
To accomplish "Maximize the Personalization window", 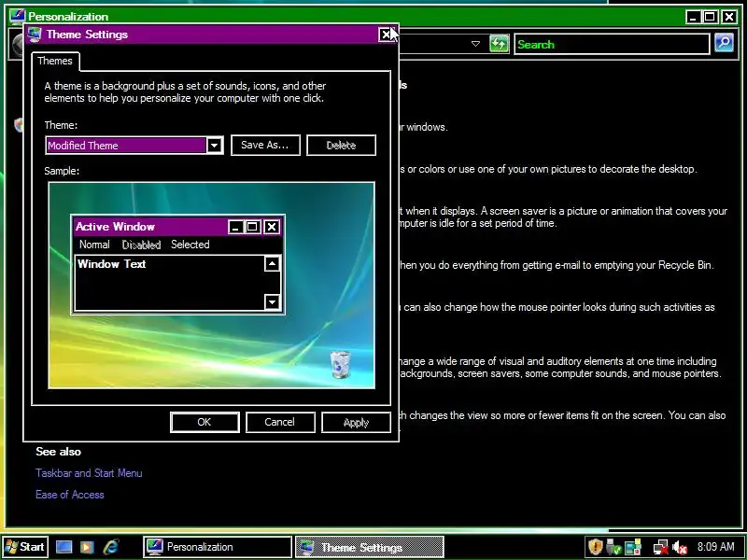I will point(710,17).
